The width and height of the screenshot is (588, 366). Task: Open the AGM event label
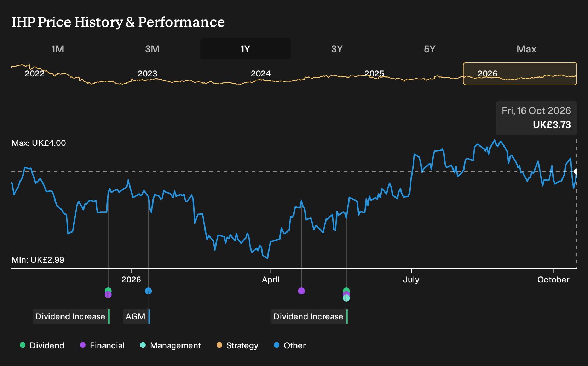136,316
